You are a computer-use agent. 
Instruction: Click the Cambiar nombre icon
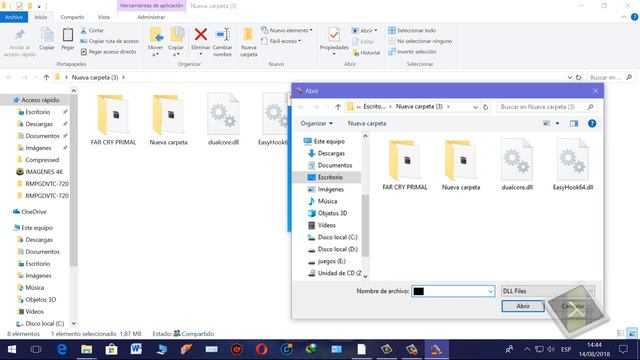223,35
